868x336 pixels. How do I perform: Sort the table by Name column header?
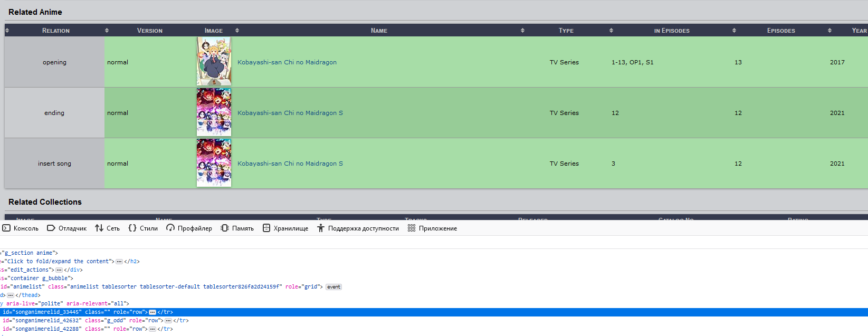[379, 31]
